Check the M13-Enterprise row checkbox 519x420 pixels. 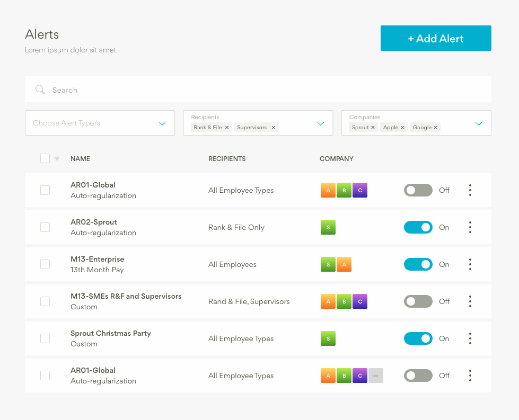point(45,264)
